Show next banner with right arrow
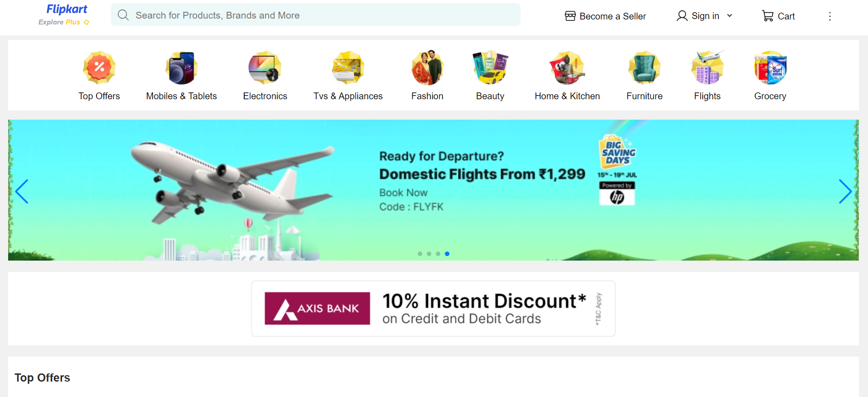This screenshot has width=868, height=397. (x=845, y=191)
